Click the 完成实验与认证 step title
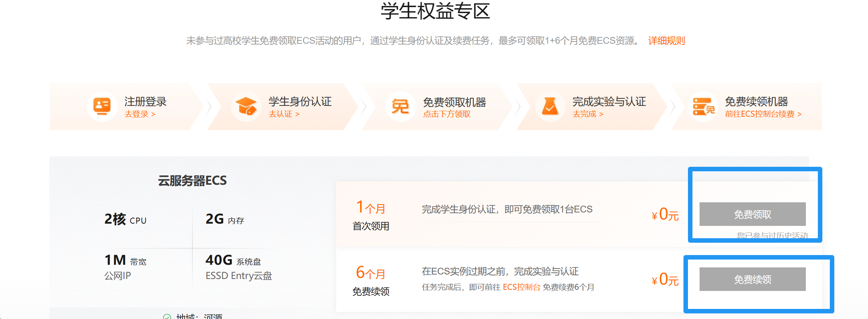 (x=609, y=101)
